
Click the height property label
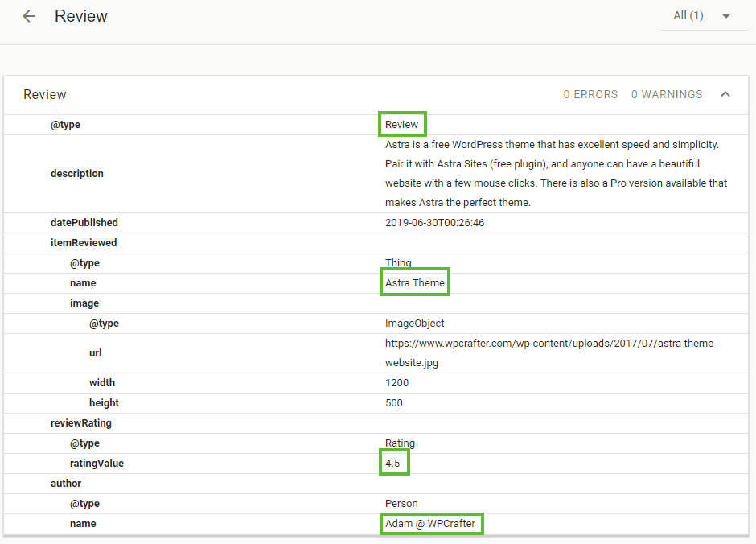point(104,403)
